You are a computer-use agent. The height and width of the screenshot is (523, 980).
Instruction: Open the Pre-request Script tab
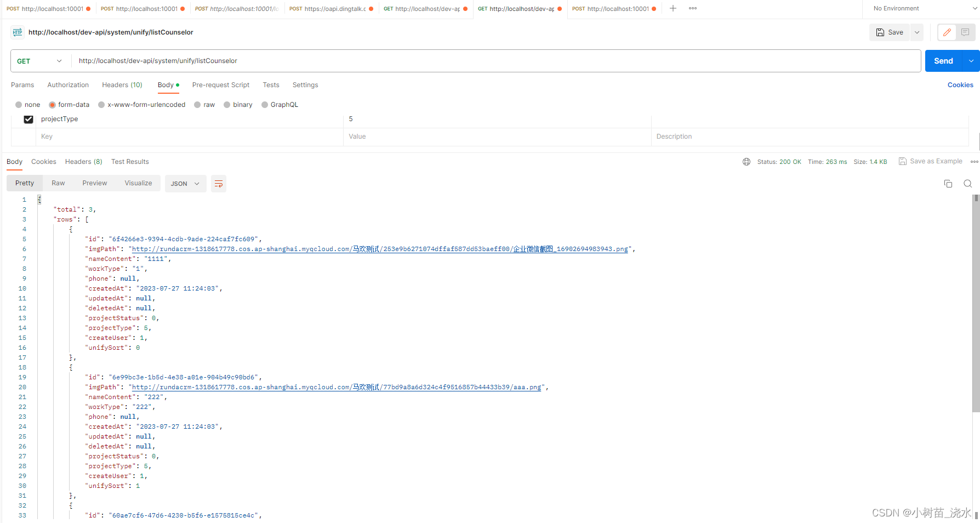[x=221, y=85]
